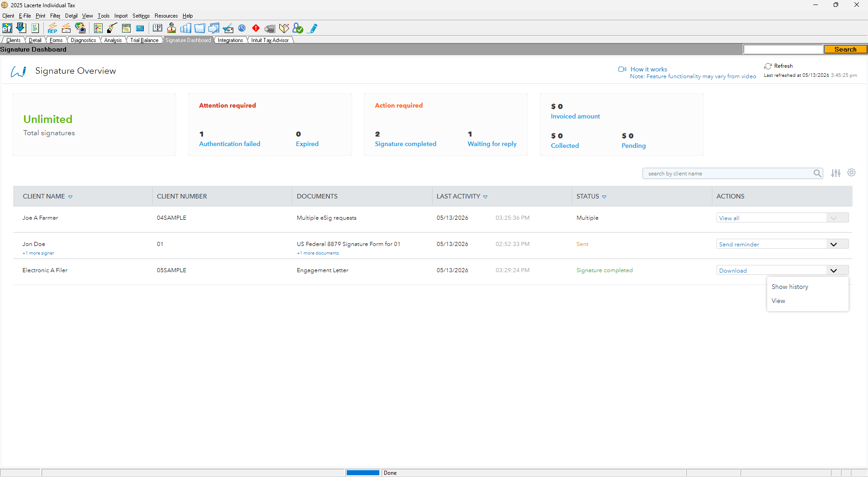Open the Settings menu
Viewport: 868px width, 477px height.
pyautogui.click(x=141, y=16)
